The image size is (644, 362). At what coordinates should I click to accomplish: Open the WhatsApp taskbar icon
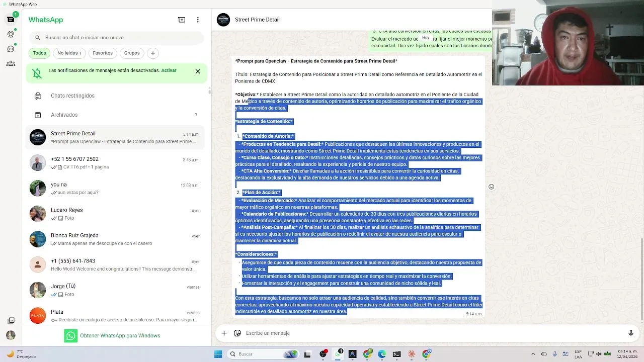tap(338, 354)
